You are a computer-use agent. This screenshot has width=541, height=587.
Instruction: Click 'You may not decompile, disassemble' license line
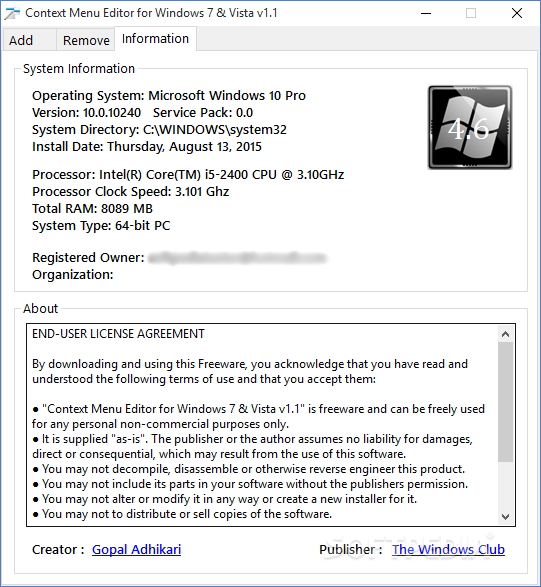tap(249, 469)
